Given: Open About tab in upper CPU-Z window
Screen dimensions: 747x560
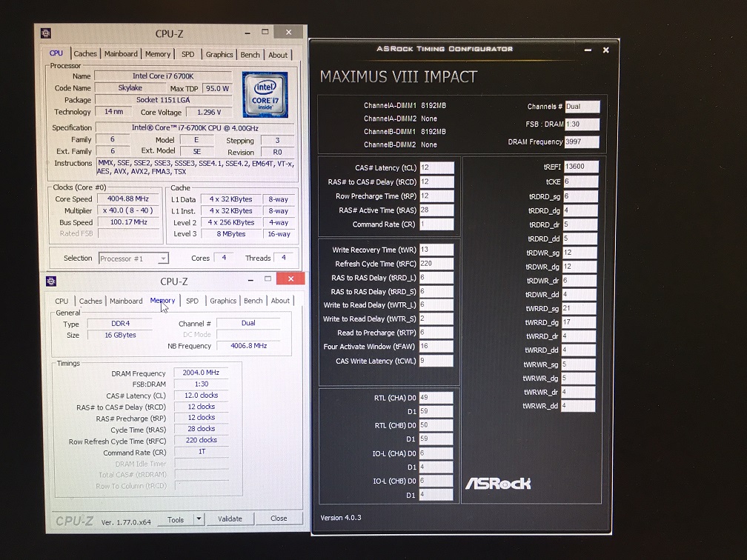Looking at the screenshot, I should pos(278,55).
